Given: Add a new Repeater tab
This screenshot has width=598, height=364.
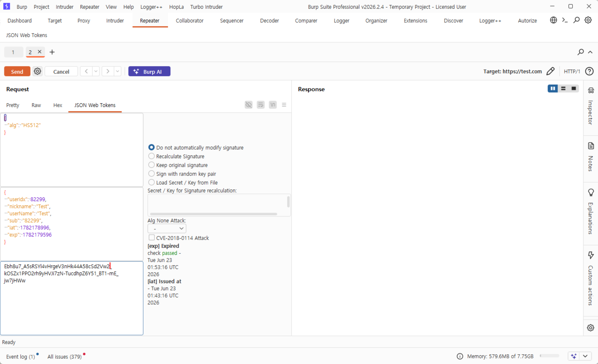Looking at the screenshot, I should (x=52, y=52).
